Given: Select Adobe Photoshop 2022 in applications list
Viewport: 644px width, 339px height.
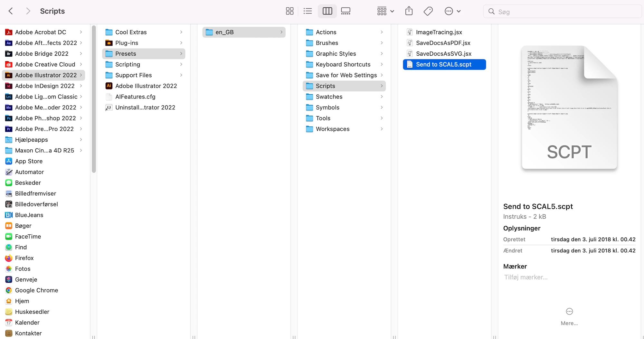Looking at the screenshot, I should pos(45,118).
